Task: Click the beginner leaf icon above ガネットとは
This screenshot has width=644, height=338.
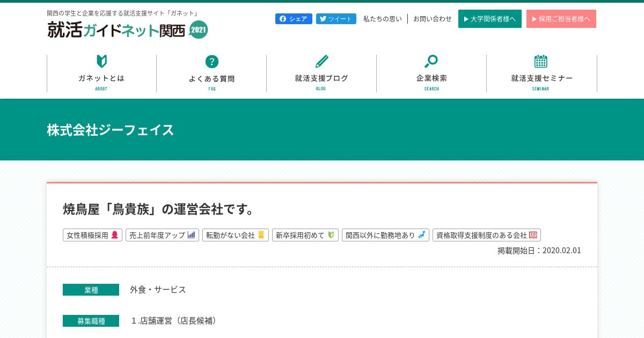Action: point(101,61)
